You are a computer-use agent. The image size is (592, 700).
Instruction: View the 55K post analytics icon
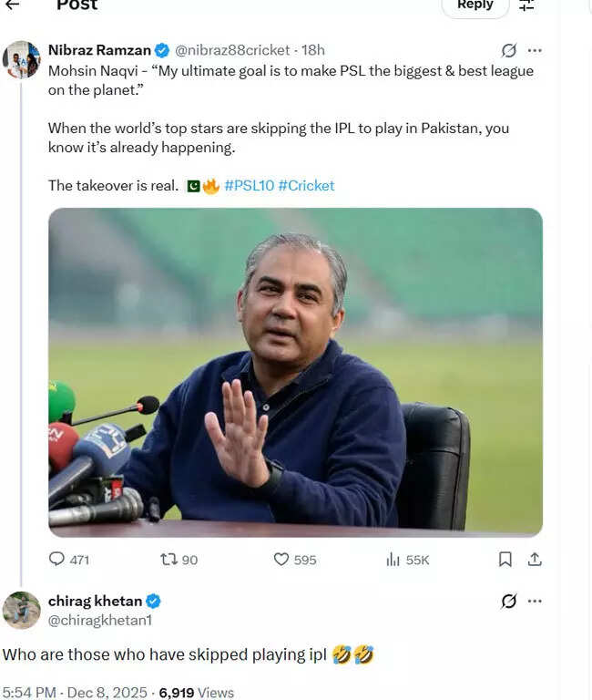393,560
